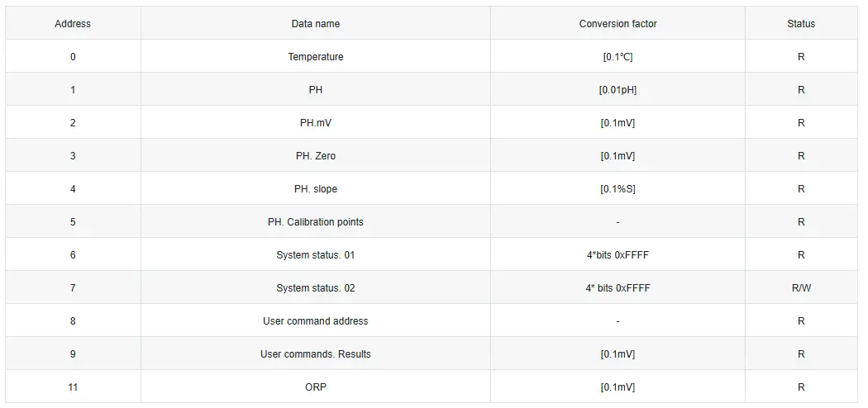Select PH. Calibration points cell

pos(316,221)
